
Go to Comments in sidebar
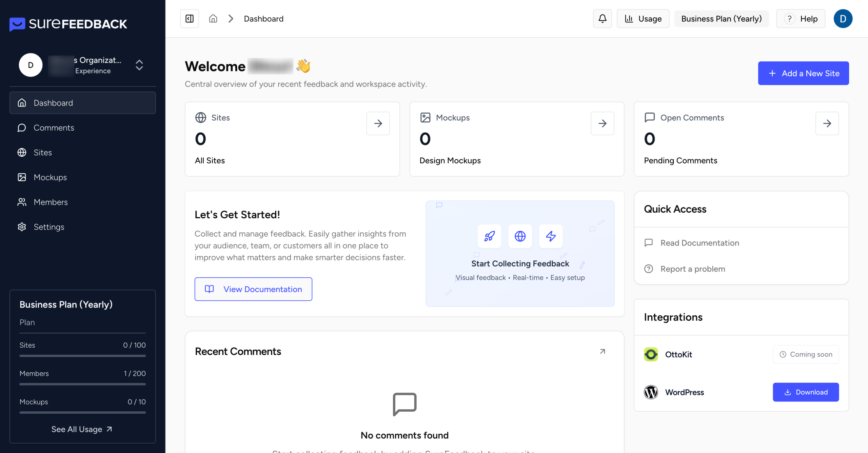pos(54,128)
